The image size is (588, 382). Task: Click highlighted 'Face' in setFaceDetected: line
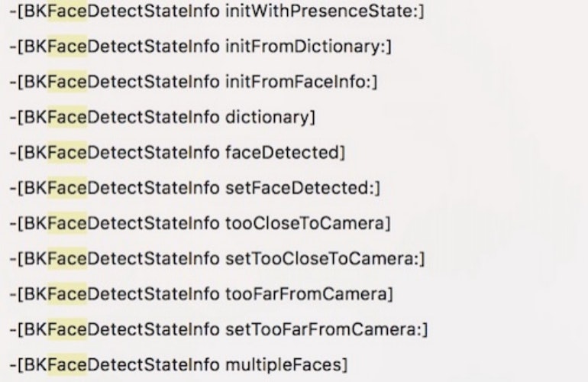pyautogui.click(x=67, y=188)
